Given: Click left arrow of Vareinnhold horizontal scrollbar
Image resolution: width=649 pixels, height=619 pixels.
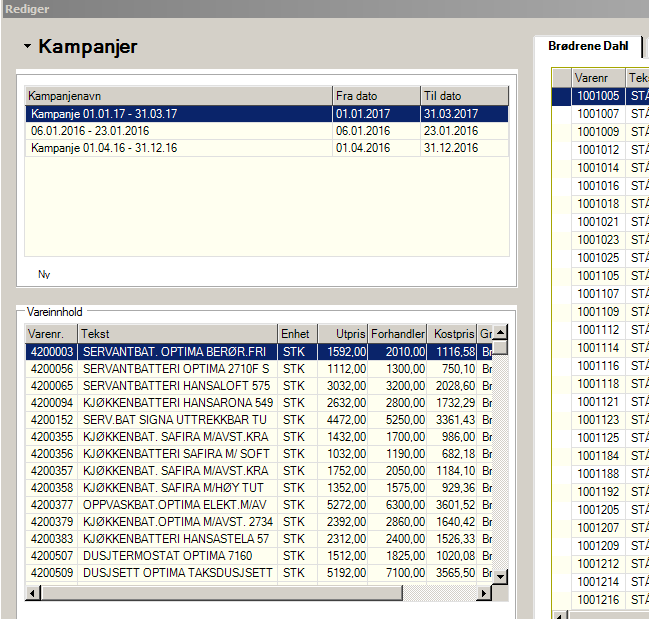Looking at the screenshot, I should (33, 593).
